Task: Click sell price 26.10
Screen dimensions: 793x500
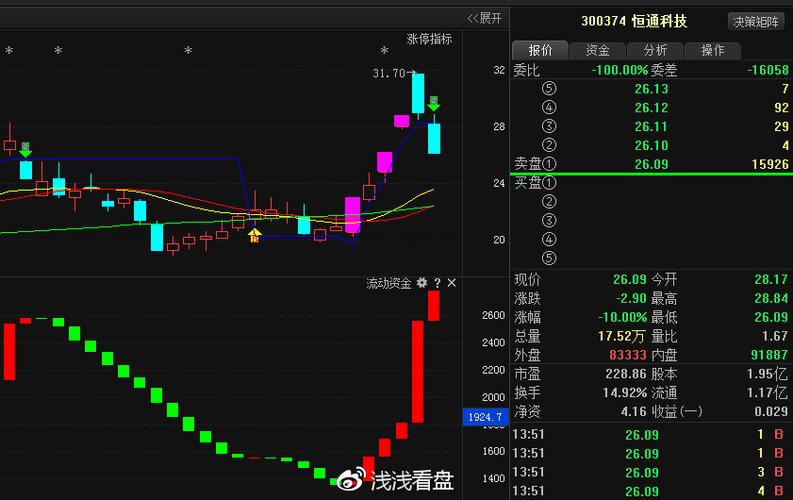Action: click(x=651, y=146)
